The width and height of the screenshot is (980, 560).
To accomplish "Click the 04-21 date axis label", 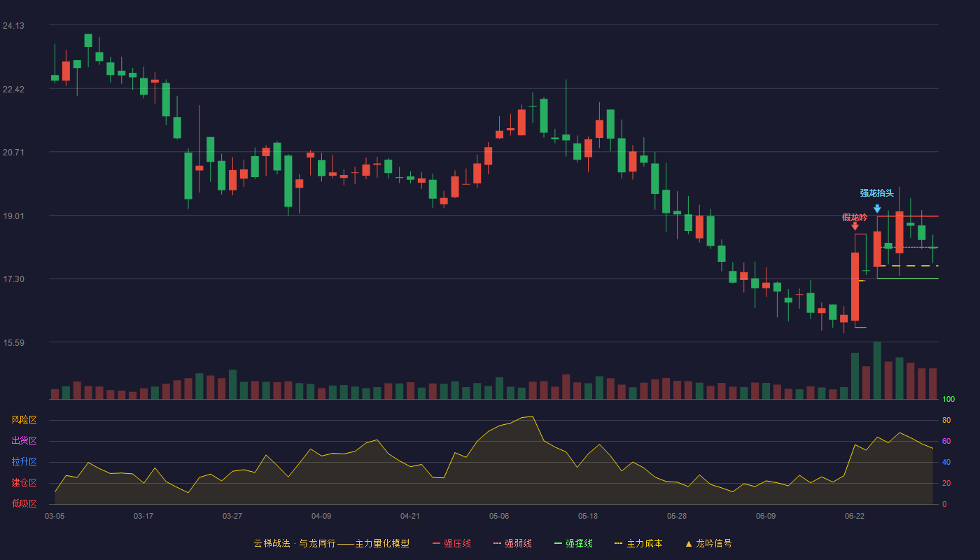I will [410, 516].
